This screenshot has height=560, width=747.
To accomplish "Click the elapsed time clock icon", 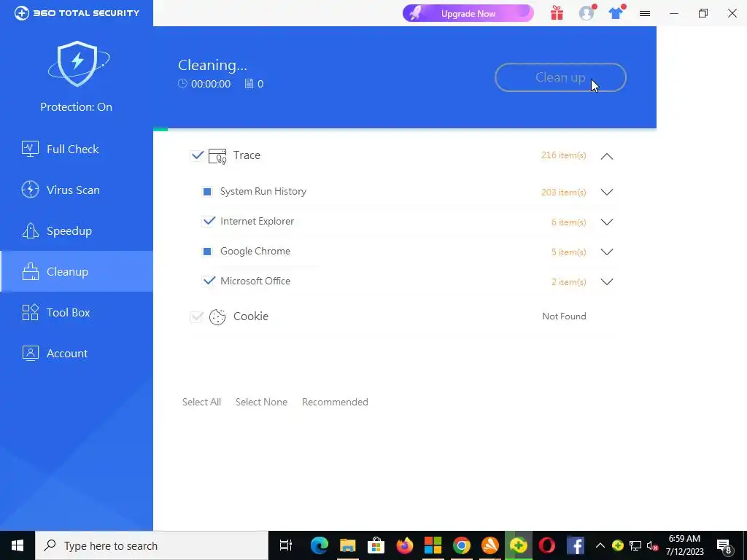I will (x=182, y=84).
